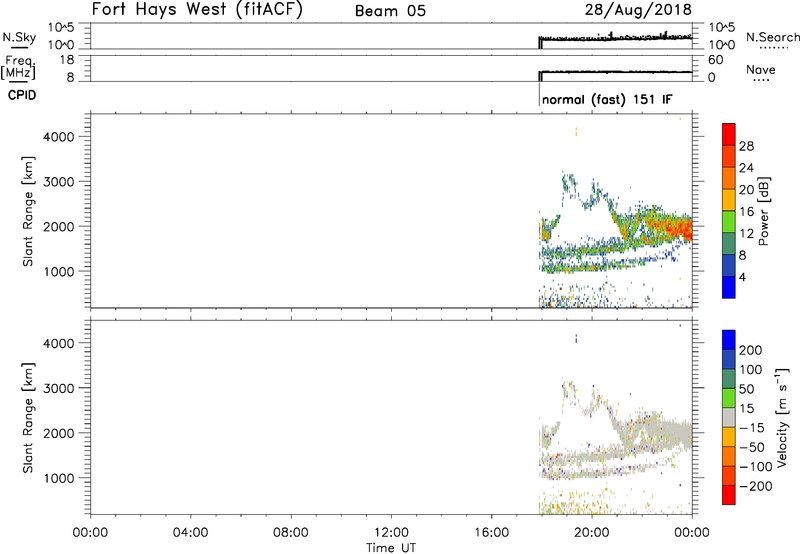The height and width of the screenshot is (554, 800).
Task: Click the '16:00' time tick label
Action: point(491,533)
